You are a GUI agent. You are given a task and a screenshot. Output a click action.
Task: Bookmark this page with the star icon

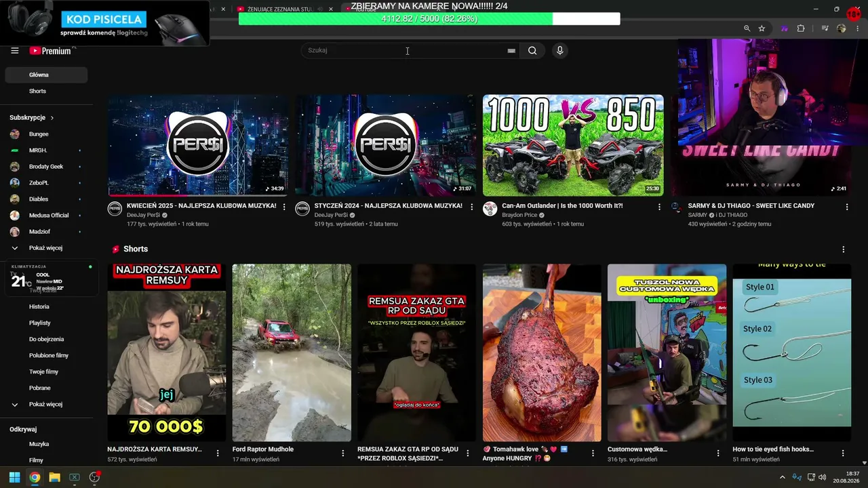pyautogui.click(x=762, y=28)
